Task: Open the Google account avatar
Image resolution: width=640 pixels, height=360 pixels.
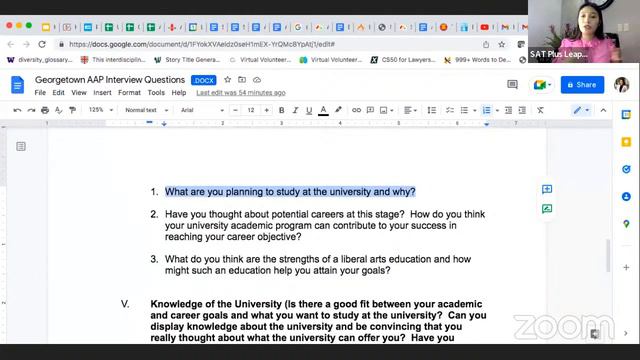Action: [x=621, y=85]
